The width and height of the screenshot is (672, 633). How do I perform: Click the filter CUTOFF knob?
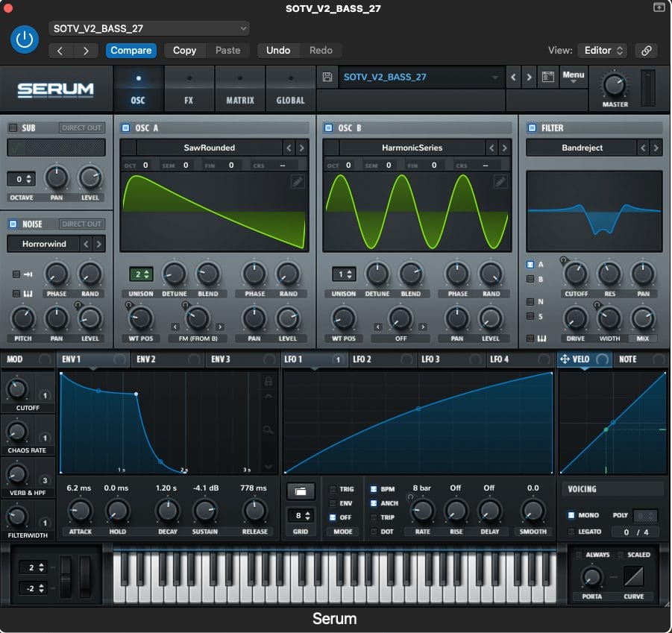(x=576, y=274)
